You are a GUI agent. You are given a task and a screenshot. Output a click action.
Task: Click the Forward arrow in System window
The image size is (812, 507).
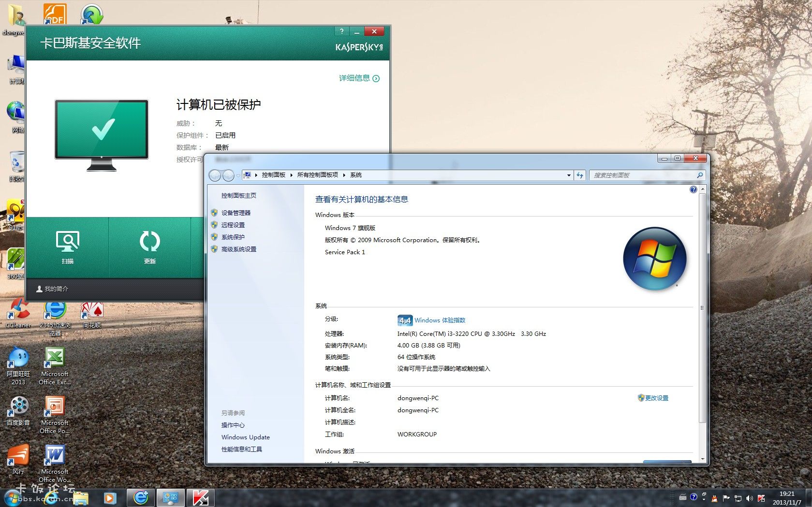(x=228, y=175)
